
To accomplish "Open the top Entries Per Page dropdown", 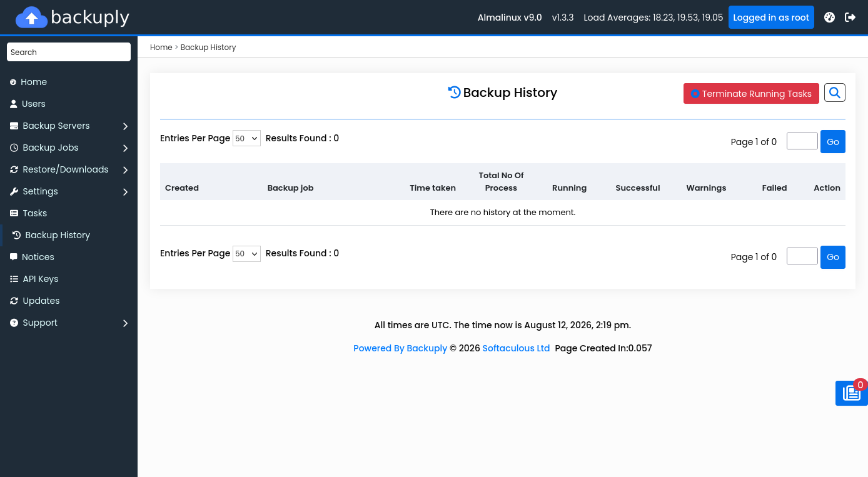I will [246, 138].
